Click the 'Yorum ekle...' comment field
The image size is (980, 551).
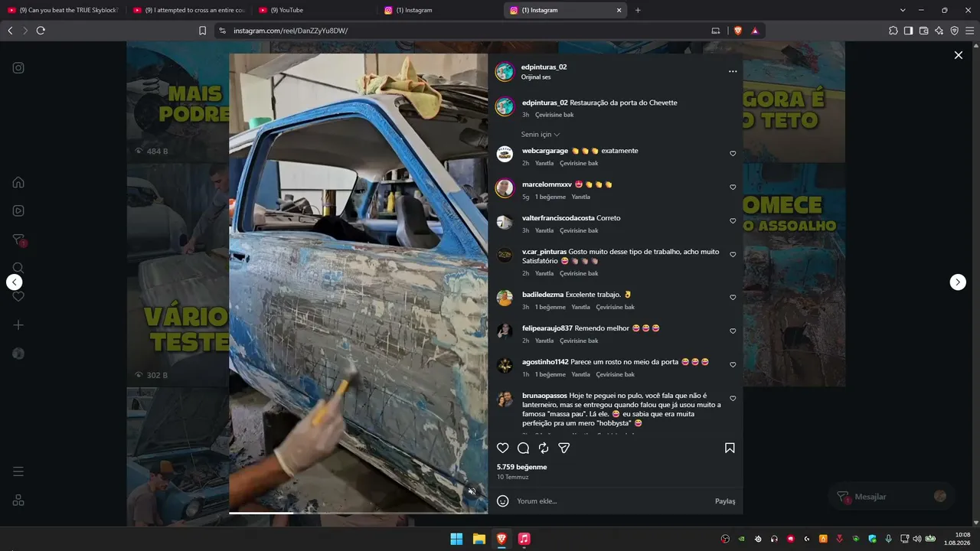pos(612,501)
